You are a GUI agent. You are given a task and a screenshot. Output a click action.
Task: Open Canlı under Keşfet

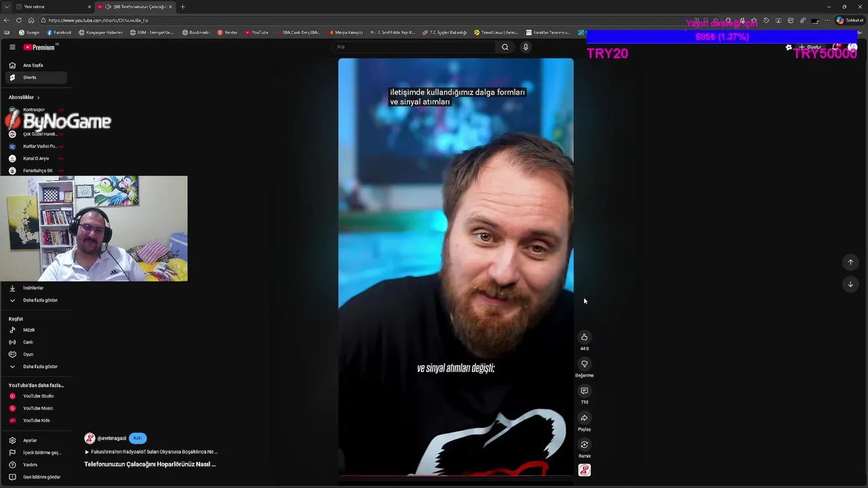tap(35, 342)
